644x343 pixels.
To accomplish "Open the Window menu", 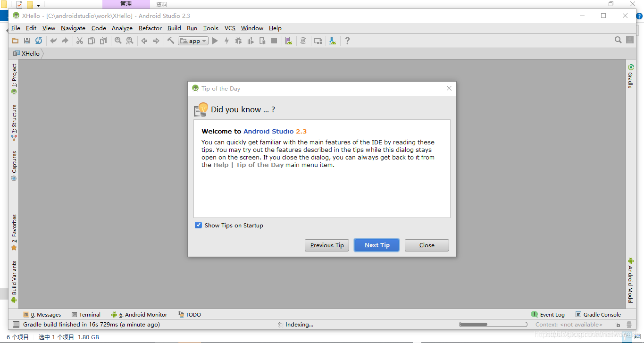I will (x=252, y=28).
